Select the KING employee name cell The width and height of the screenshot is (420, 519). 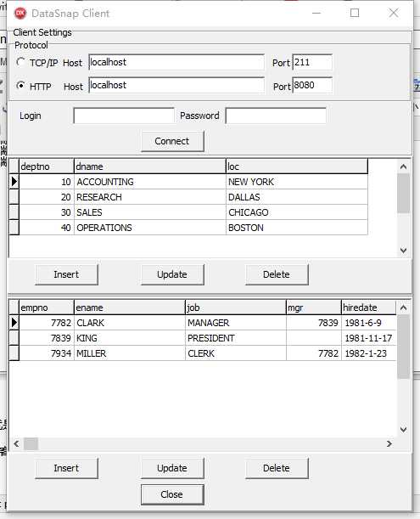(130, 338)
